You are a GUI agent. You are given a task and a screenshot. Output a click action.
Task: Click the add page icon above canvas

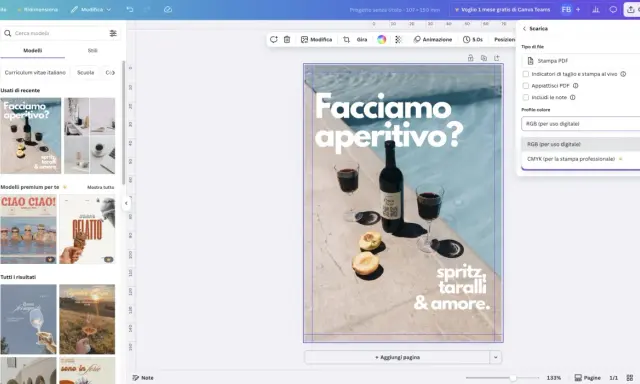[x=497, y=58]
